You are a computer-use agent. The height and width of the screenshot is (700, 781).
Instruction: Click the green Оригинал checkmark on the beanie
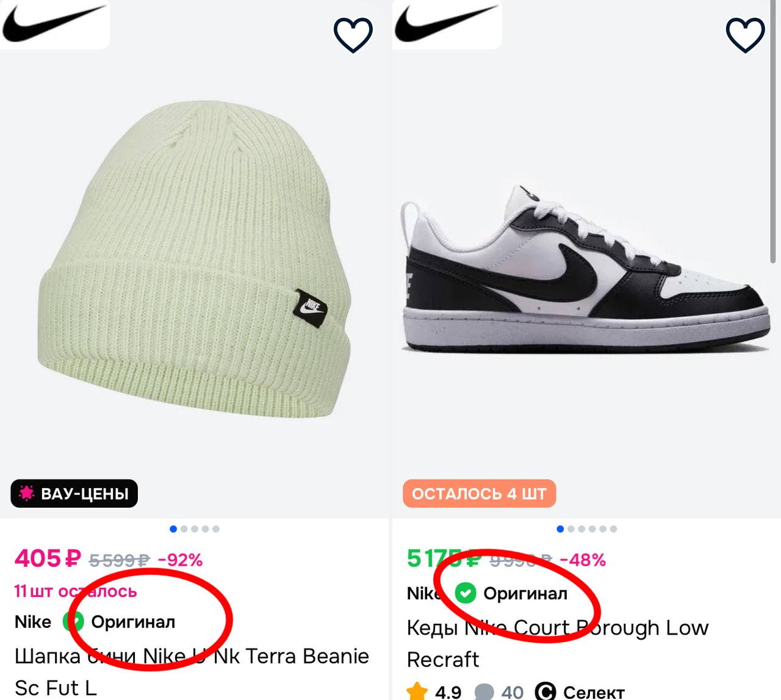pyautogui.click(x=73, y=622)
